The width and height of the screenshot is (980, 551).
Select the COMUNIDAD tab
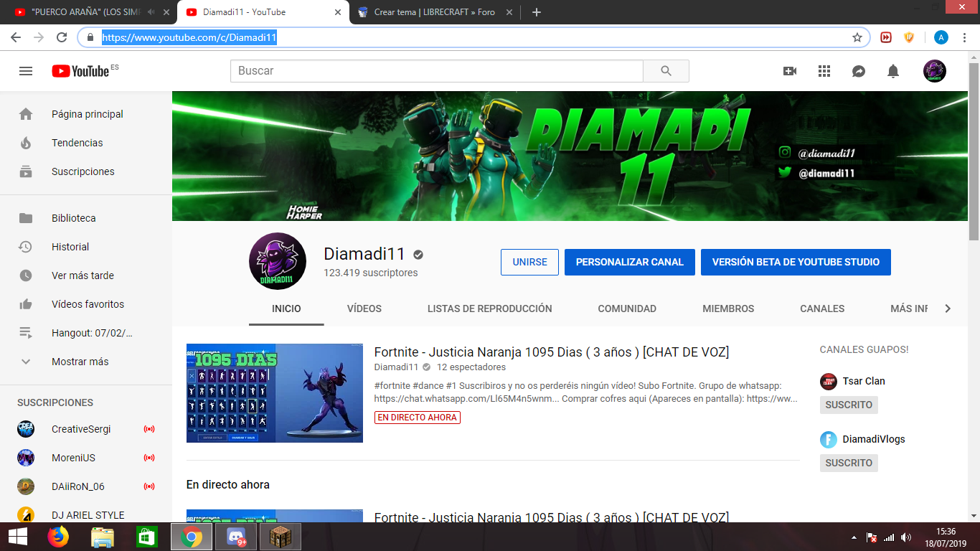point(627,309)
